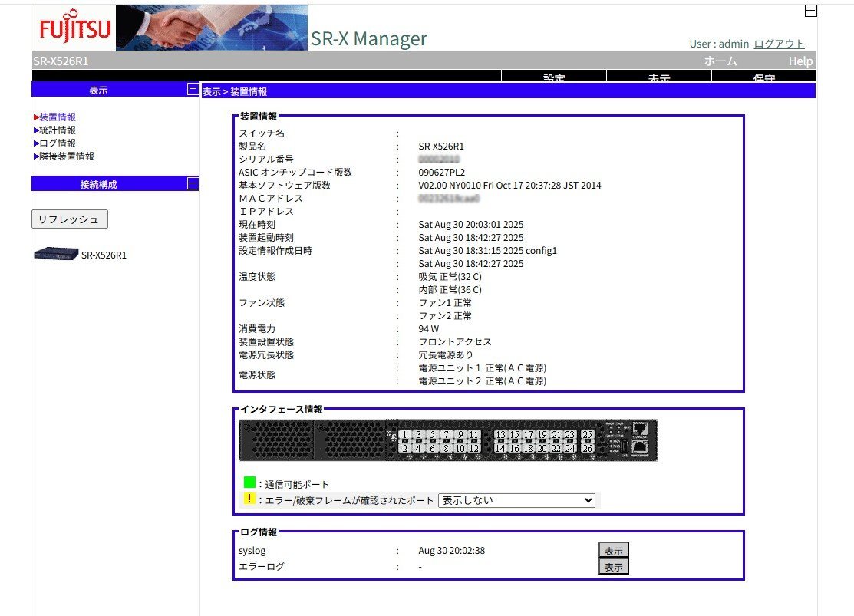Open the 保守 menu tab
The width and height of the screenshot is (854, 616).
(764, 76)
